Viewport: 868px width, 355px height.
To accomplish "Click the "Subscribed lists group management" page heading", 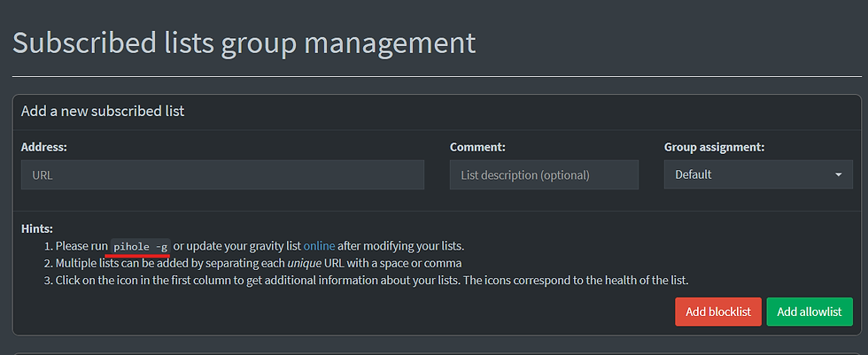I will pyautogui.click(x=244, y=43).
